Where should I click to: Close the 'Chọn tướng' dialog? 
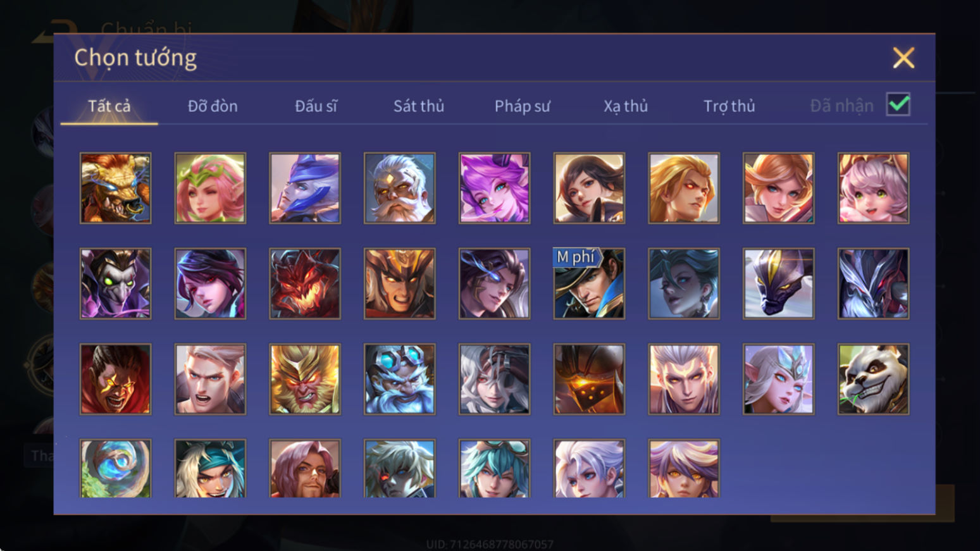click(903, 58)
